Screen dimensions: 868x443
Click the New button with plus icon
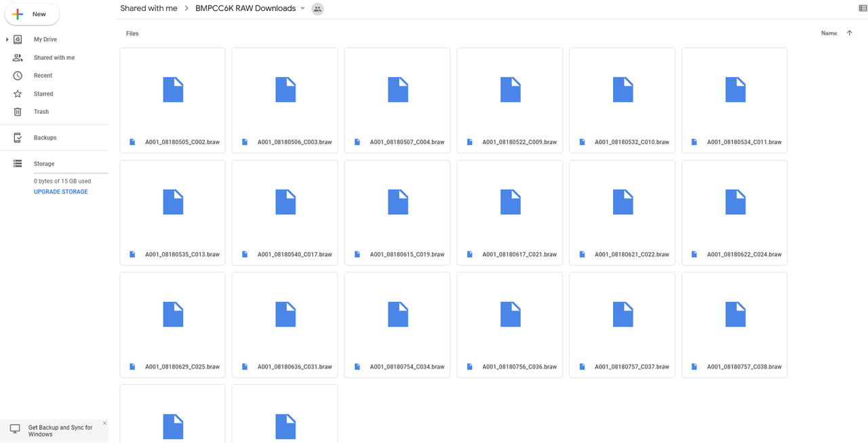click(32, 14)
